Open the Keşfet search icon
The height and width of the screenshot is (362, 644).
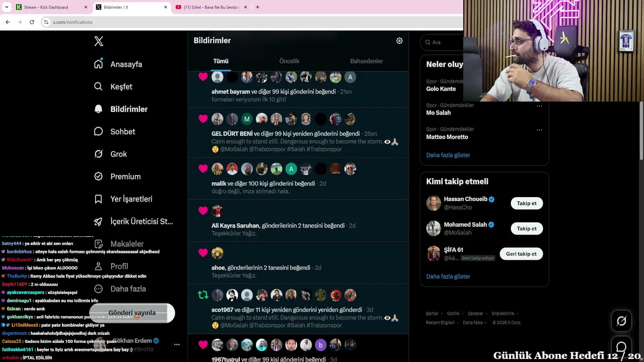(x=99, y=86)
